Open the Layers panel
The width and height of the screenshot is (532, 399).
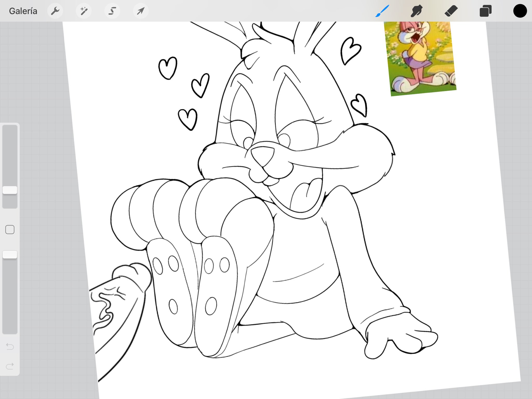(x=485, y=11)
